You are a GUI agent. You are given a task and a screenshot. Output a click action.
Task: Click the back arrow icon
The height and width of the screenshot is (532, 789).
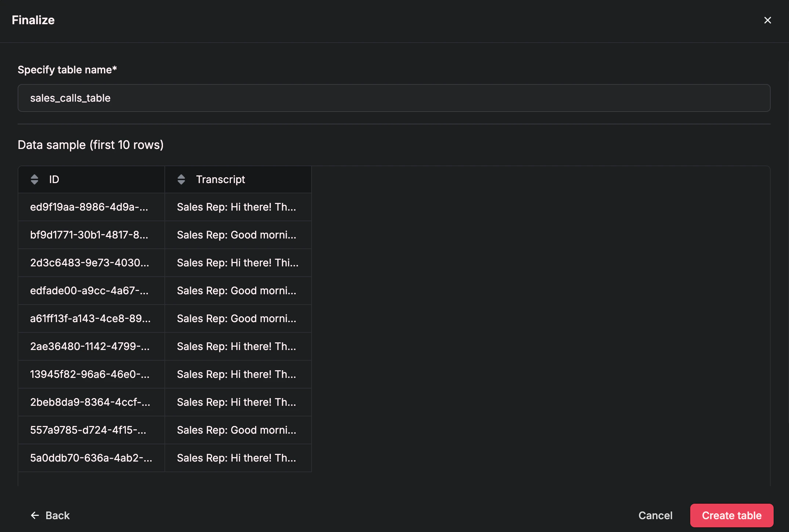click(x=35, y=515)
